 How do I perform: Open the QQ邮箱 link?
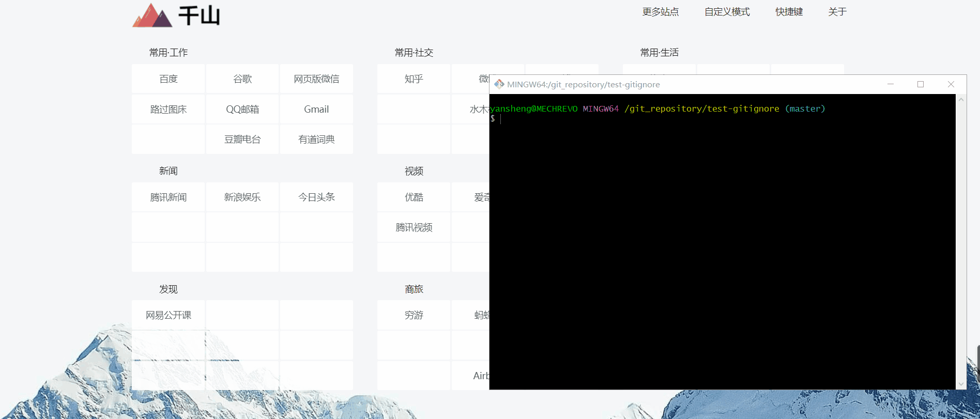tap(242, 110)
